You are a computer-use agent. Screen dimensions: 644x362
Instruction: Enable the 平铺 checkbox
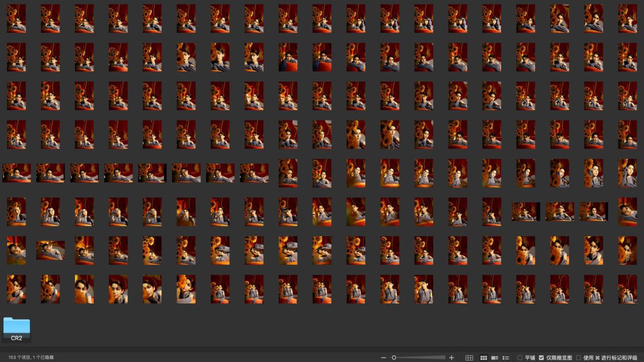click(520, 357)
